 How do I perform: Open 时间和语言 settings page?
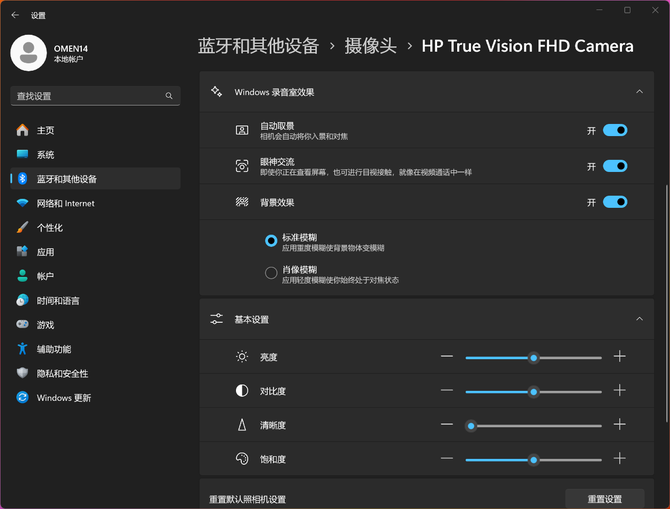point(95,300)
